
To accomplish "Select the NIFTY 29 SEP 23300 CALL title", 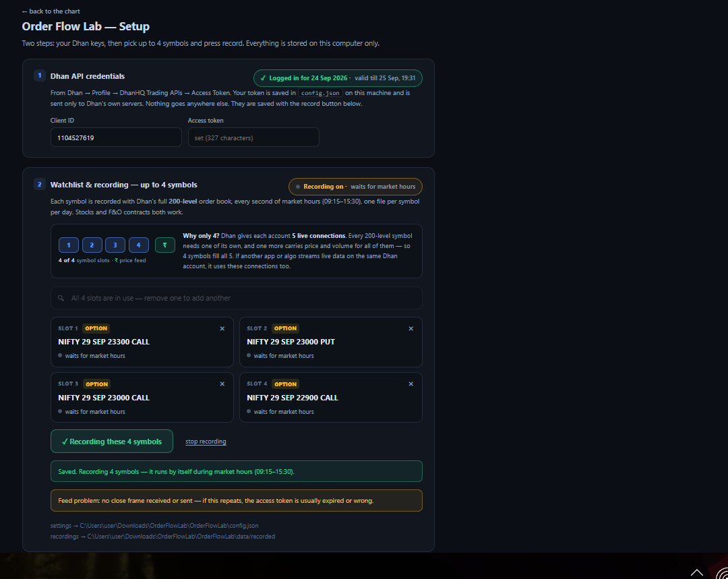I will click(x=104, y=342).
